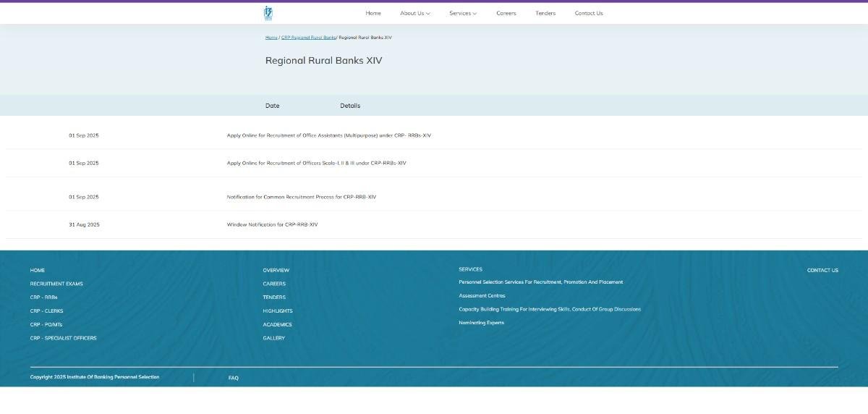Expand the About Us dropdown menu
Viewport: 868px width, 414px height.
click(x=414, y=13)
